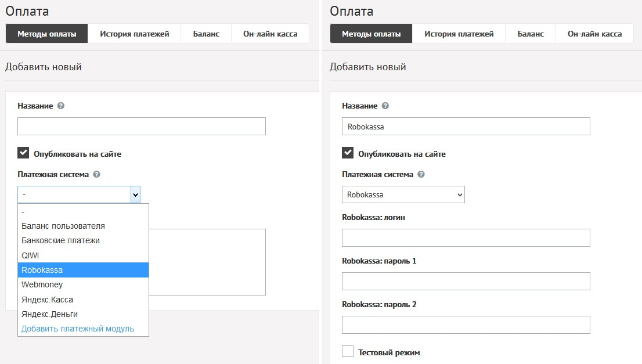Open the Баланс tab in right panel
Viewport: 642px width, 364px height.
coord(531,34)
